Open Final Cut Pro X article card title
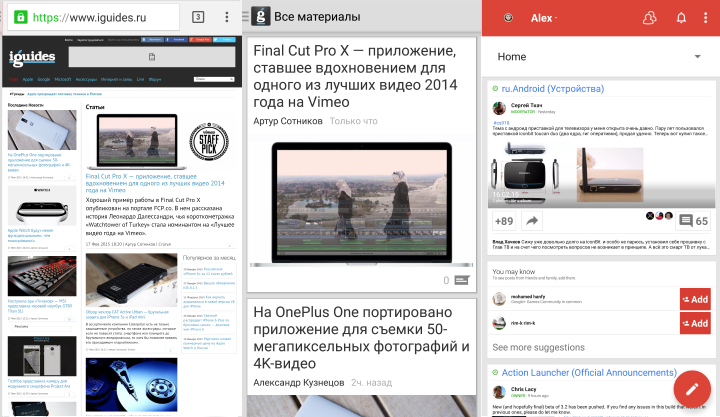 tap(355, 76)
